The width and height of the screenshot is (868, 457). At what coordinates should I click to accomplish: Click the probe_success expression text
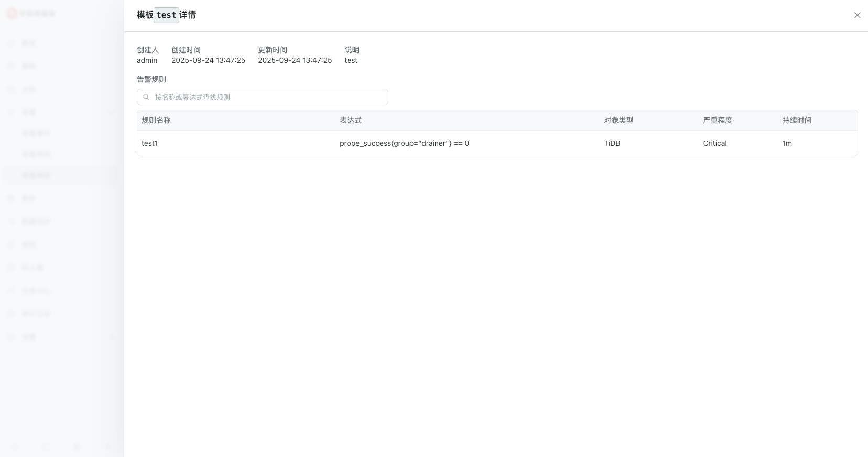[404, 143]
